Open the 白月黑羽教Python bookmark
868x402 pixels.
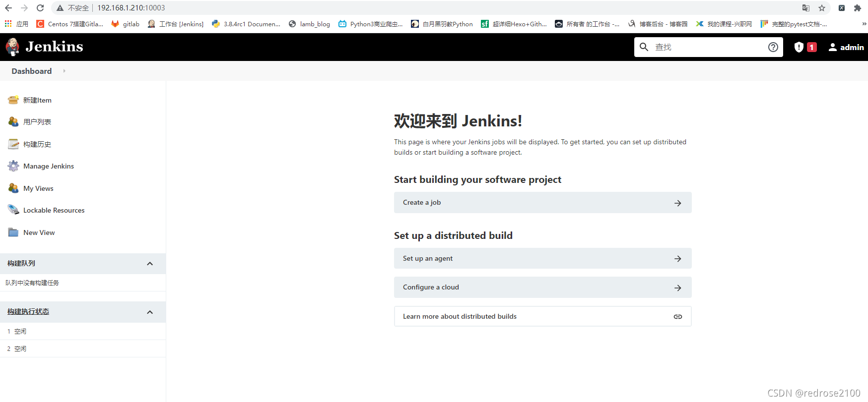click(442, 24)
